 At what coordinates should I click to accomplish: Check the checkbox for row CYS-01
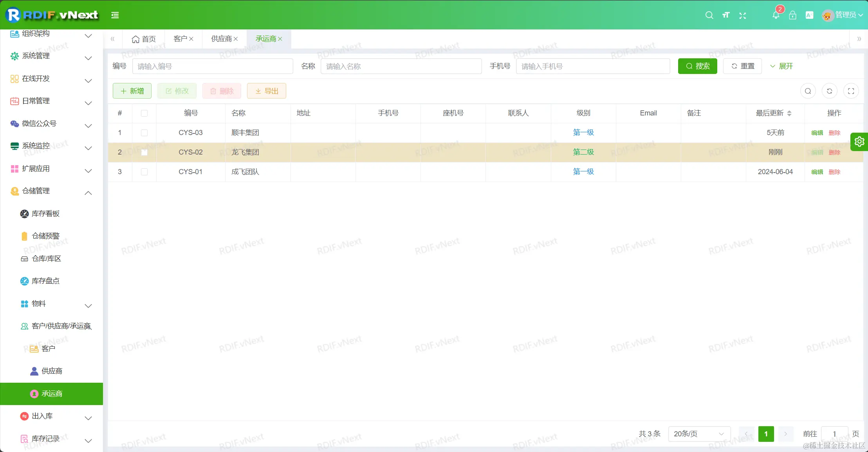point(144,172)
